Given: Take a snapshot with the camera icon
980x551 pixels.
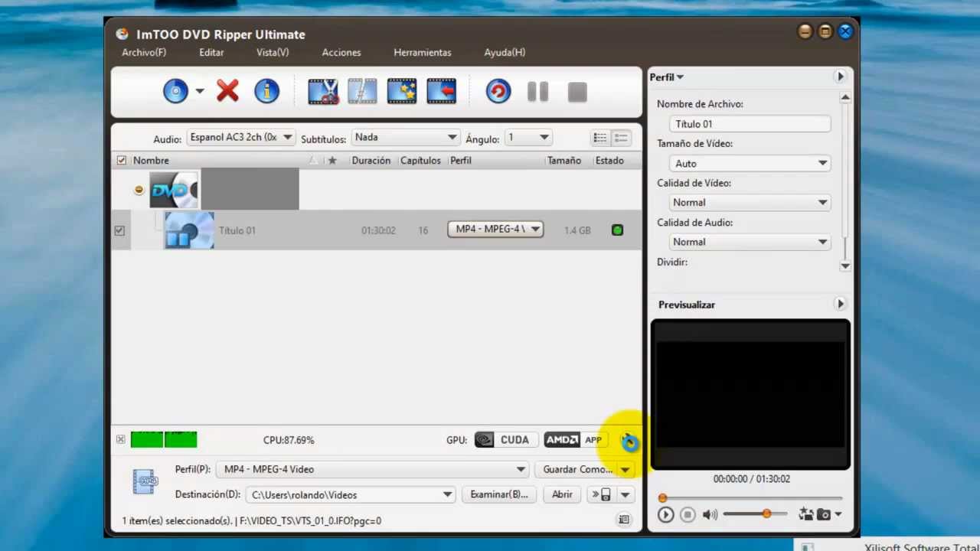Looking at the screenshot, I should [824, 515].
